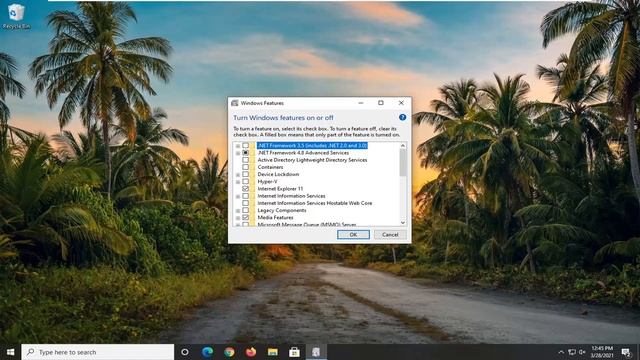The height and width of the screenshot is (360, 640).
Task: Expand the Hyper-V tree node
Action: (x=238, y=182)
